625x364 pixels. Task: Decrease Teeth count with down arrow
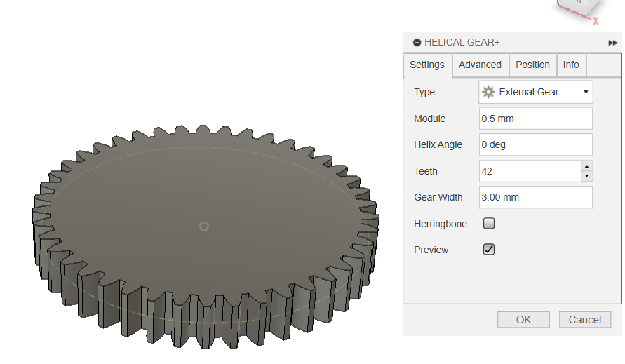586,176
